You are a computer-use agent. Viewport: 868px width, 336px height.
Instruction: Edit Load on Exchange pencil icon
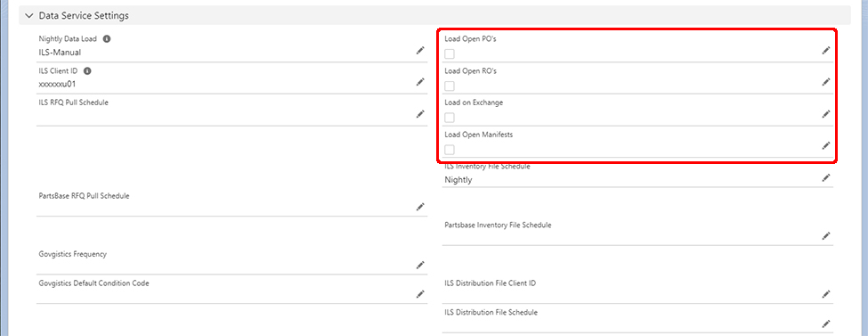[x=826, y=114]
